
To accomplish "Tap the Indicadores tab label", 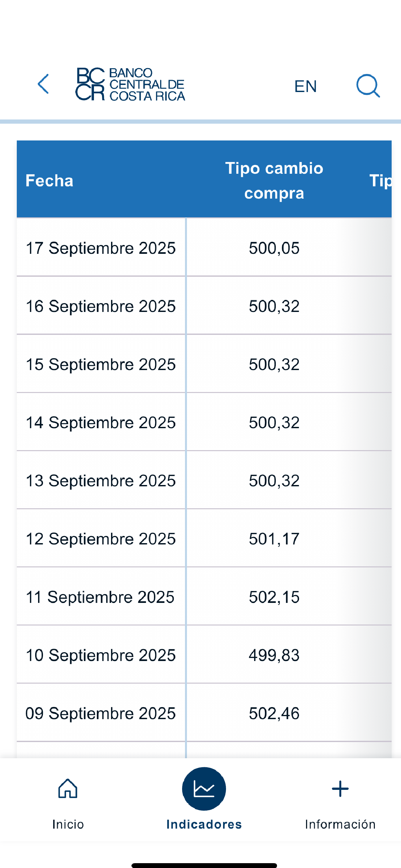I will click(x=204, y=824).
